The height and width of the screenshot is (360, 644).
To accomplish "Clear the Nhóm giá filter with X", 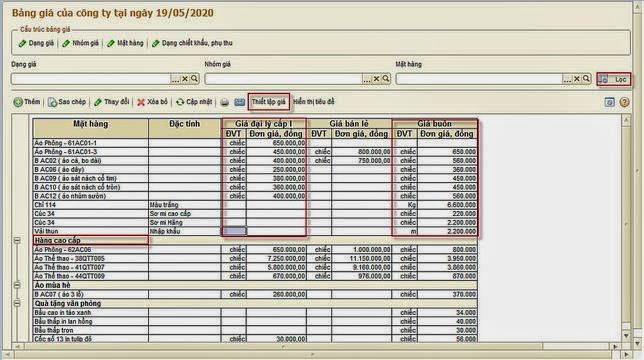I will pyautogui.click(x=376, y=79).
